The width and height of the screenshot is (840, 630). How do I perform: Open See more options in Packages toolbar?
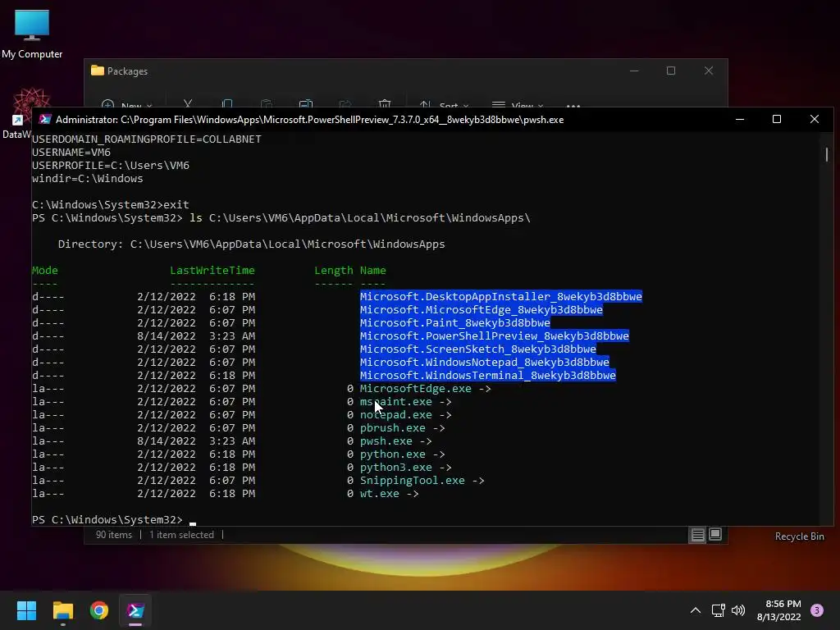click(573, 104)
